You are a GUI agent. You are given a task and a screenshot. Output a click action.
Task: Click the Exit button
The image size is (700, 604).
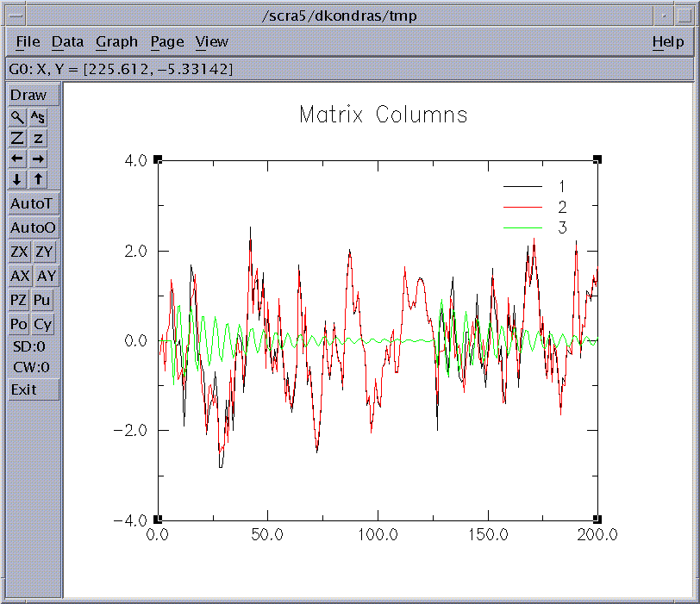(34, 389)
